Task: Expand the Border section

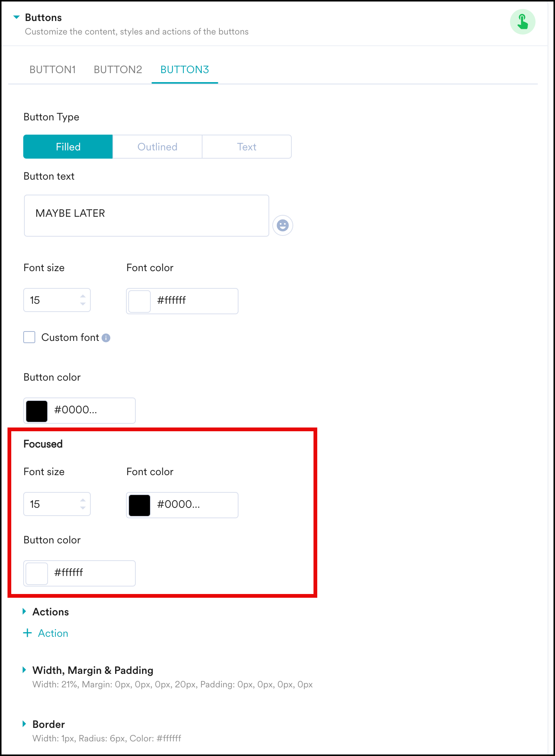Action: 24,724
